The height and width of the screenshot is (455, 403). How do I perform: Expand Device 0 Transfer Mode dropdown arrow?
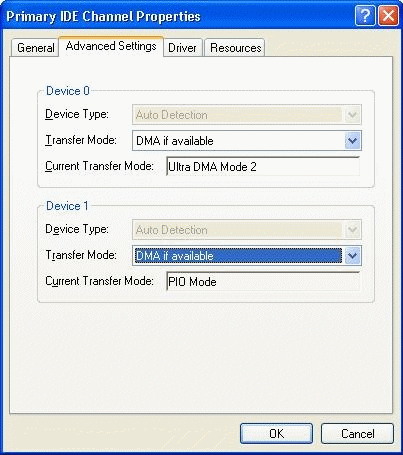pos(352,141)
